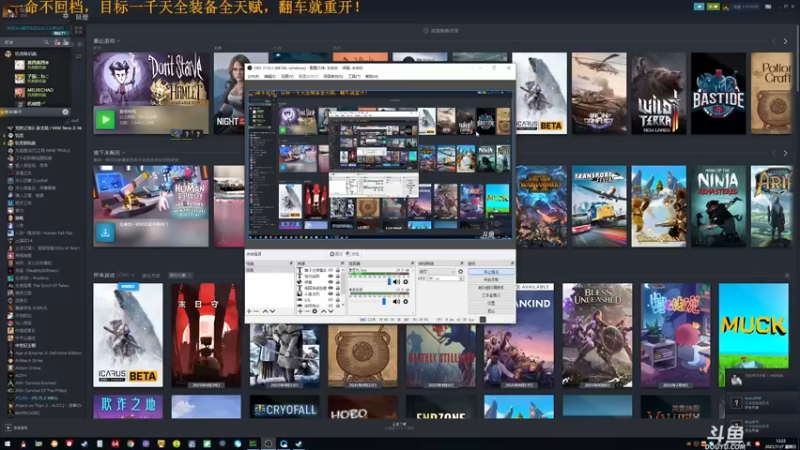Remove selected source with minus in OBS
Viewport: 800px width, 450px height.
coord(307,311)
